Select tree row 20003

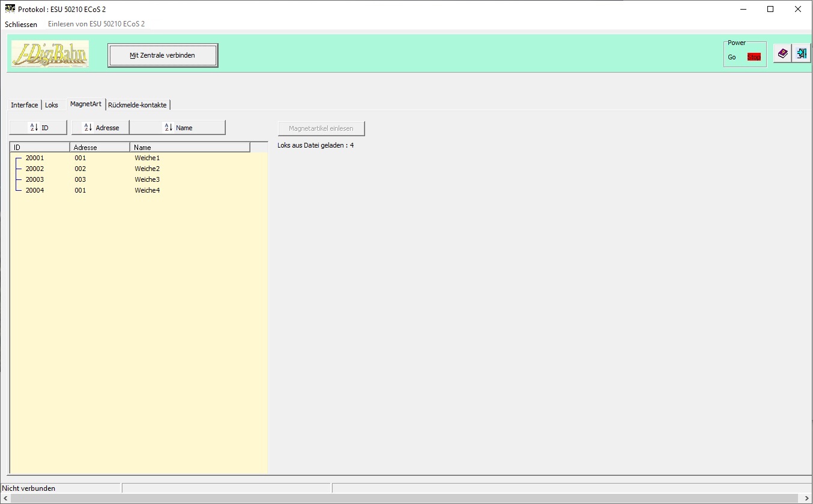point(139,179)
